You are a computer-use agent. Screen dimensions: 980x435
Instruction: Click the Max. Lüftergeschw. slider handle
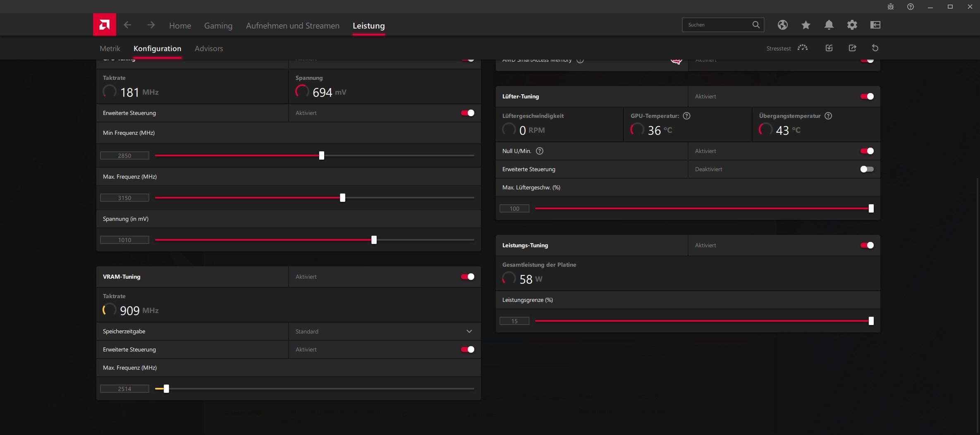[x=871, y=208]
